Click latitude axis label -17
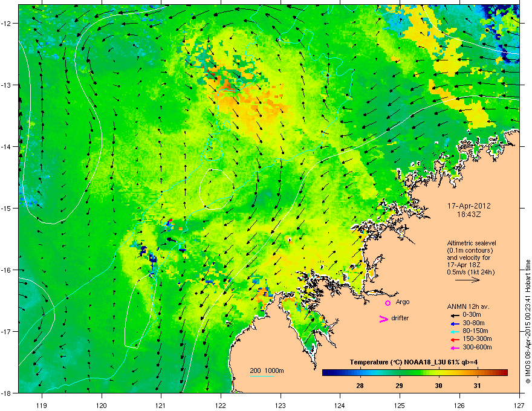The image size is (532, 411). pyautogui.click(x=6, y=331)
